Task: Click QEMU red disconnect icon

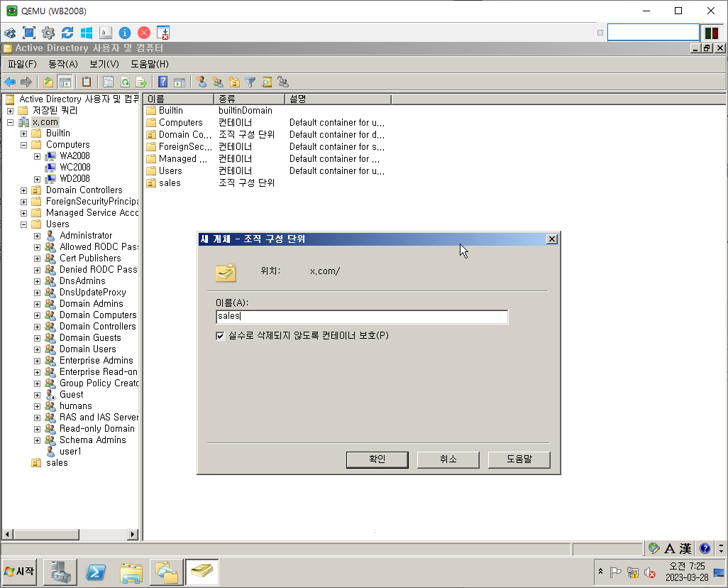Action: (144, 33)
